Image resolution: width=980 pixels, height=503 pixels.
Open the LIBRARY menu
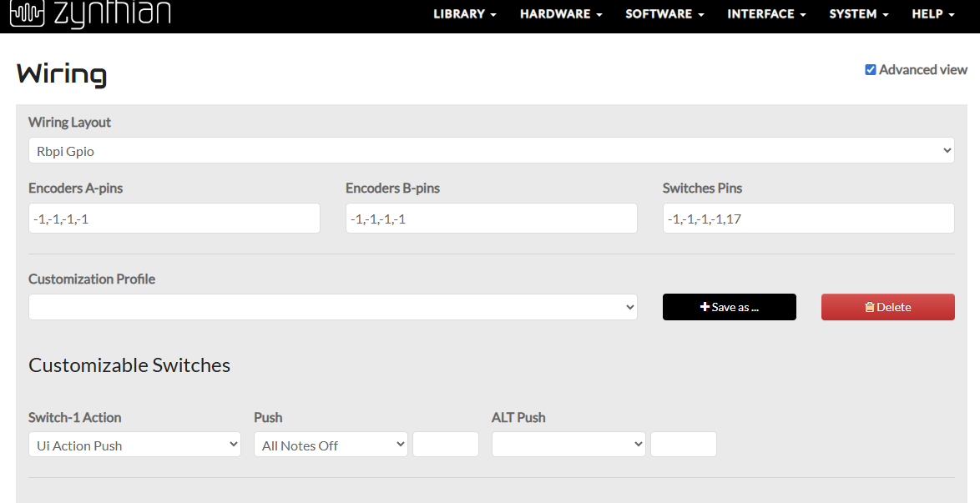click(x=464, y=14)
